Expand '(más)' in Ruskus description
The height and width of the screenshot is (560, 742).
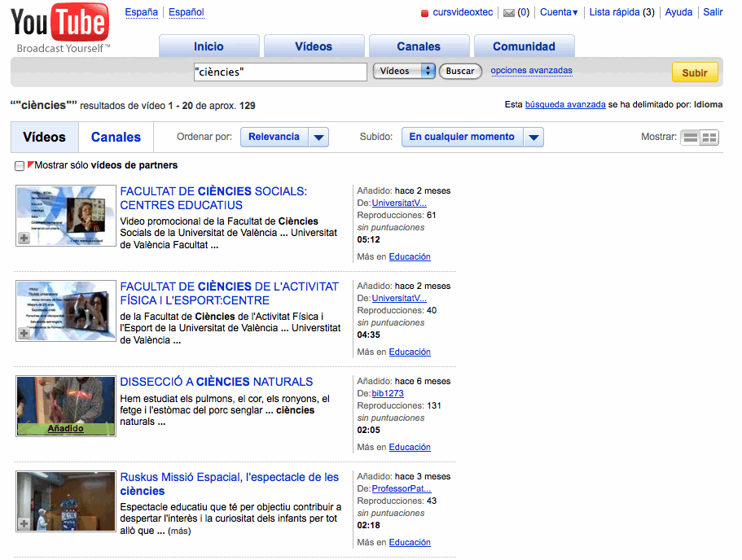click(x=179, y=532)
